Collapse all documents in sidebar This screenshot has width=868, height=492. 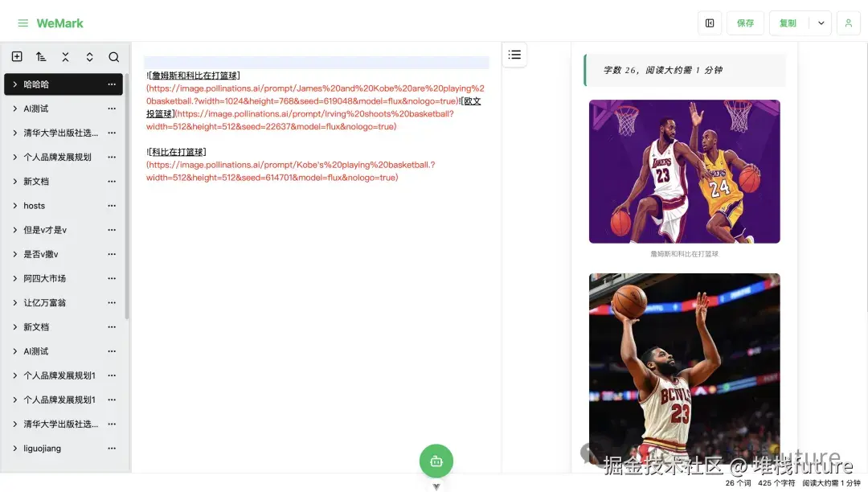(x=65, y=56)
